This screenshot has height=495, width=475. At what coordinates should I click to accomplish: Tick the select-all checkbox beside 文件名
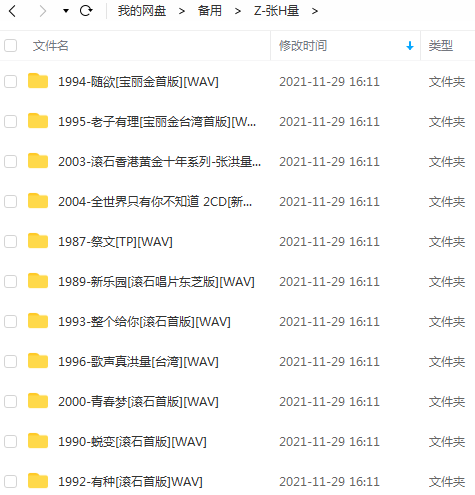point(11,46)
